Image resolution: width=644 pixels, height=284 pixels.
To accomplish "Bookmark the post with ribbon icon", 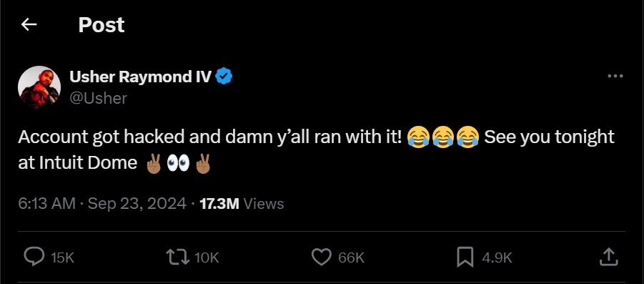I will 465,258.
